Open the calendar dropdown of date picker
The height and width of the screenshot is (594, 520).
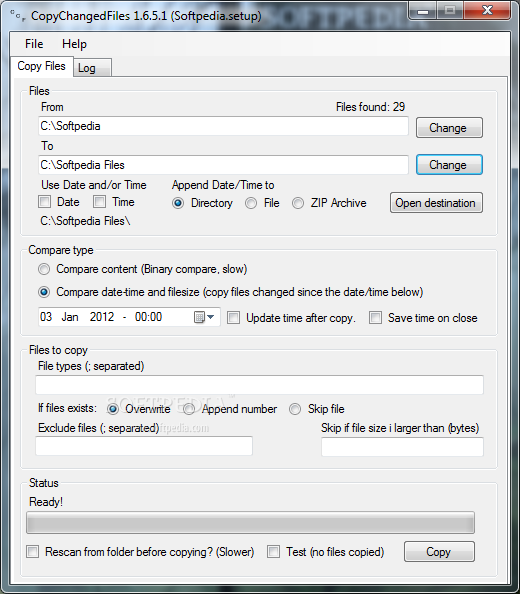tap(205, 317)
